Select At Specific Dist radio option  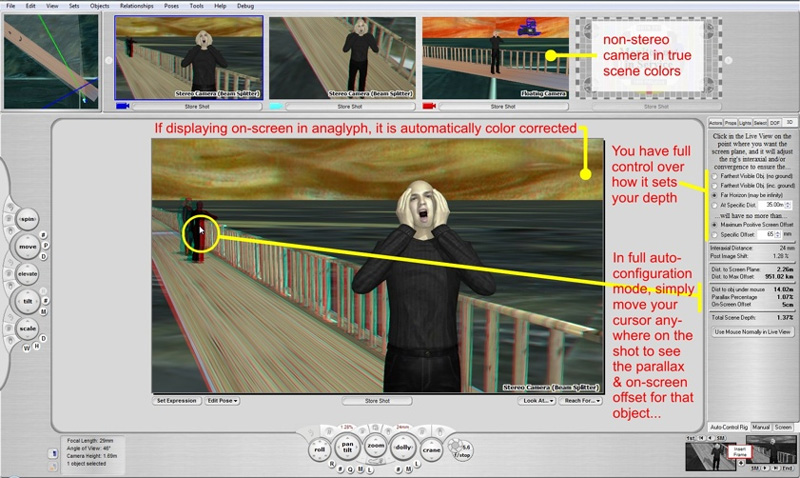(715, 205)
